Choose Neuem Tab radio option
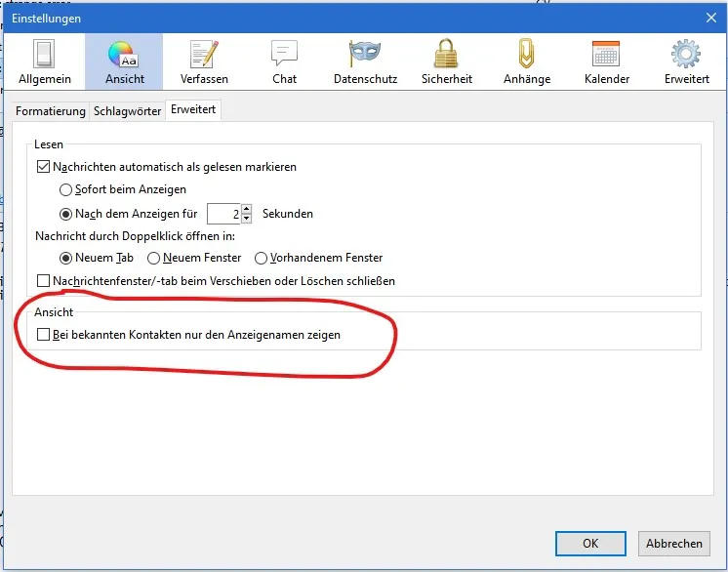This screenshot has width=728, height=572. tap(65, 258)
